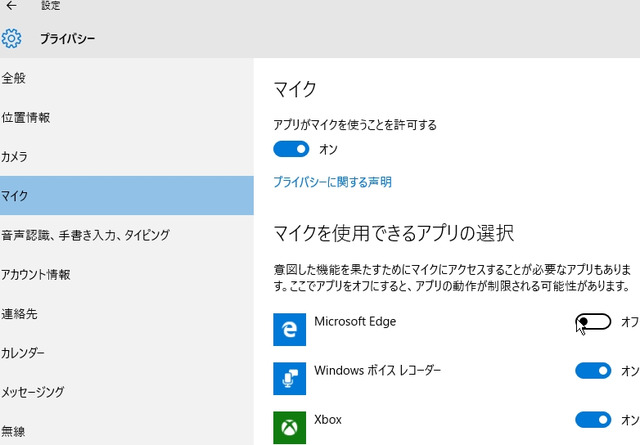This screenshot has width=640, height=445.
Task: Click the Privacy settings gear icon
Action: click(x=11, y=39)
